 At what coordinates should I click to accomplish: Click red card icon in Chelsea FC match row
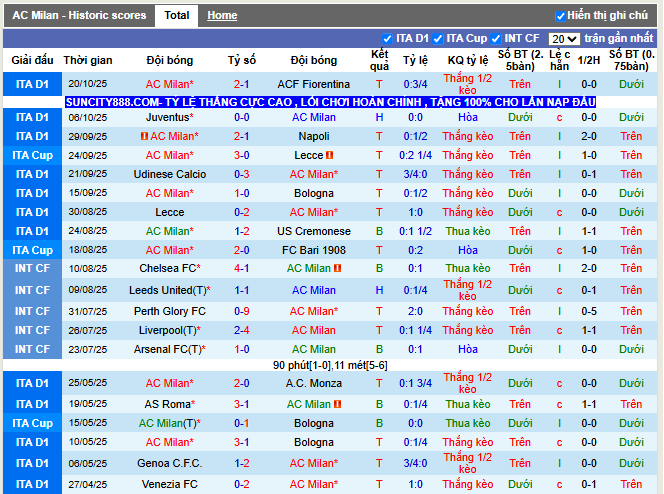[338, 269]
